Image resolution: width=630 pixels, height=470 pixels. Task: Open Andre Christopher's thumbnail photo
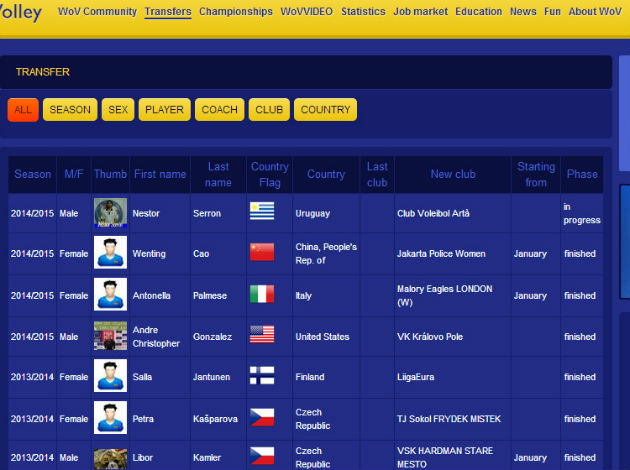(110, 336)
